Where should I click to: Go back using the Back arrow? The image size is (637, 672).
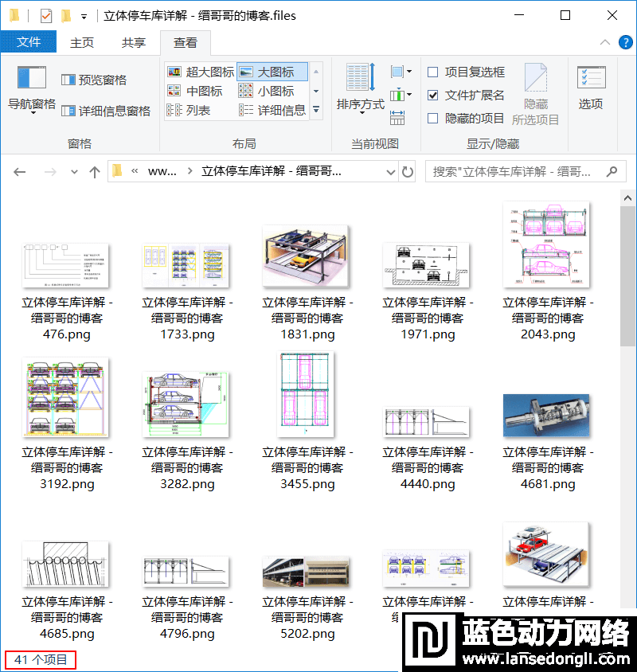(x=20, y=172)
